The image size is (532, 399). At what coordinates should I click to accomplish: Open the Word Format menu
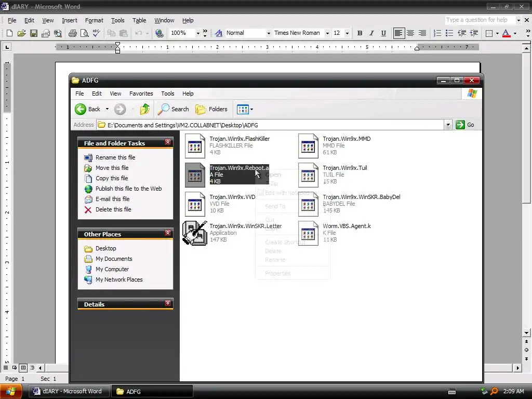(x=94, y=20)
